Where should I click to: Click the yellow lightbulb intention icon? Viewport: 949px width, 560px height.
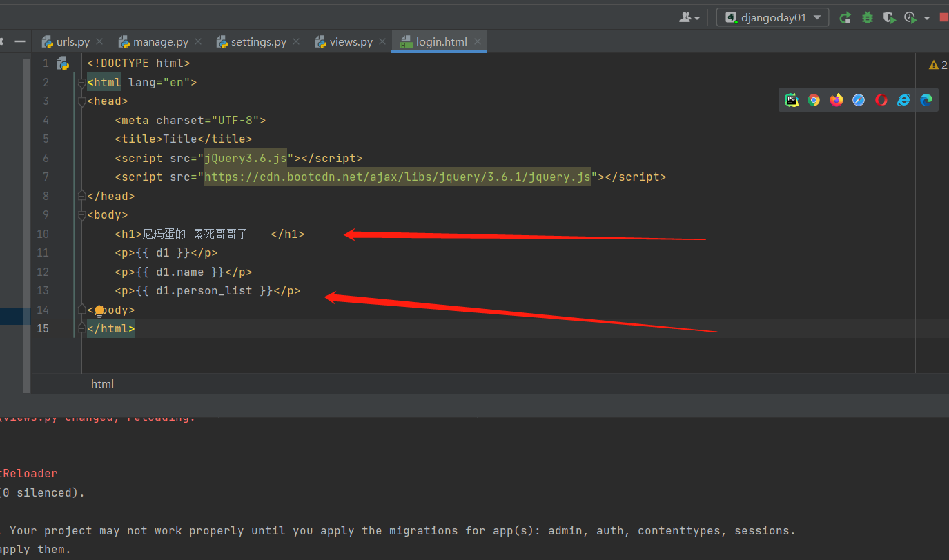(x=99, y=310)
